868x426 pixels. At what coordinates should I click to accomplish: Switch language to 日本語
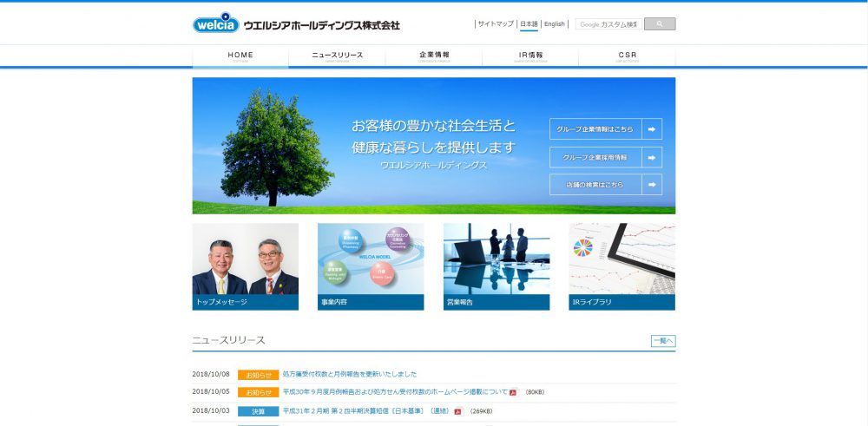(529, 24)
